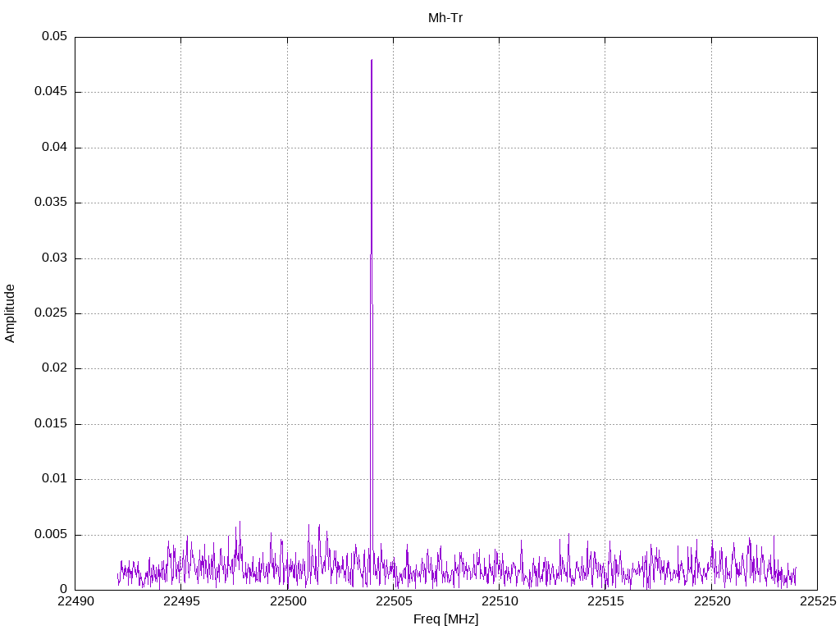Viewport: 840px width, 630px height.
Task: Click the Mh-Tr plot title
Action: 445,17
